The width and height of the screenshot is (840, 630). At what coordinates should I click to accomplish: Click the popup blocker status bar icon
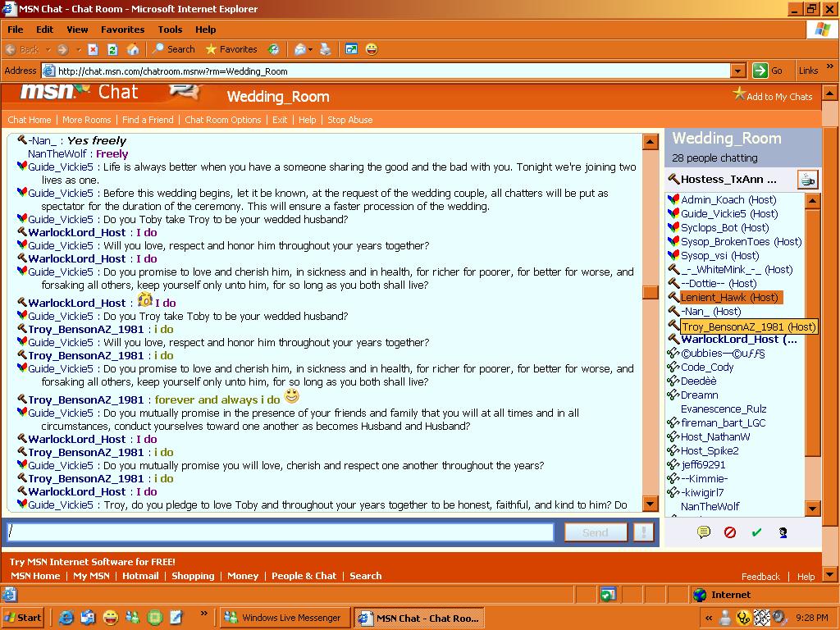coord(608,594)
